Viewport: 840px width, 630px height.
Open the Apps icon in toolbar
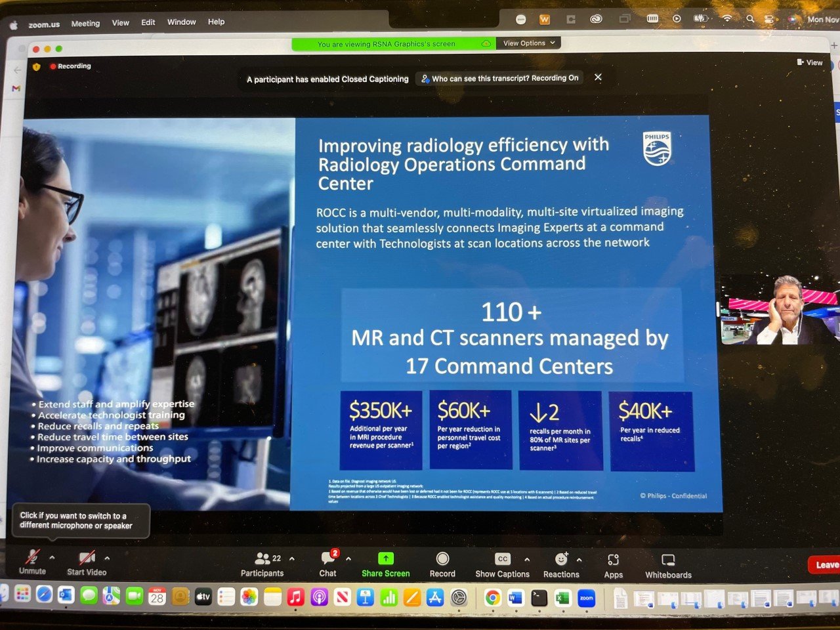[613, 560]
